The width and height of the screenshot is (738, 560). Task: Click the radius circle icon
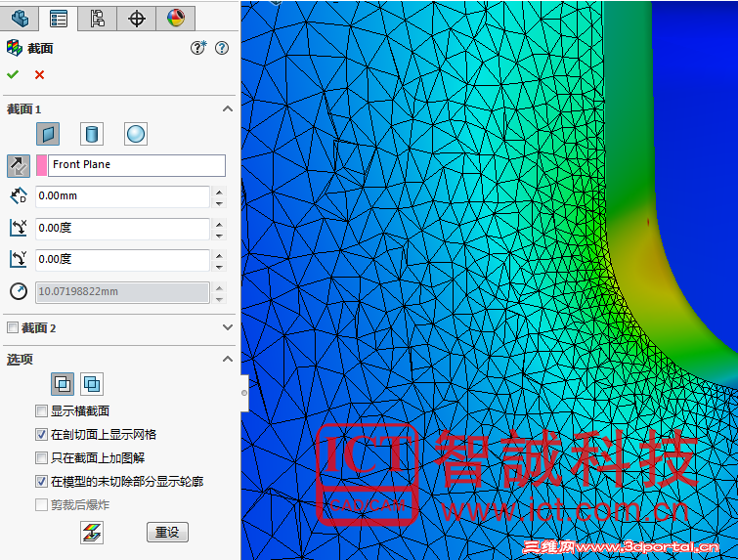coord(19,291)
